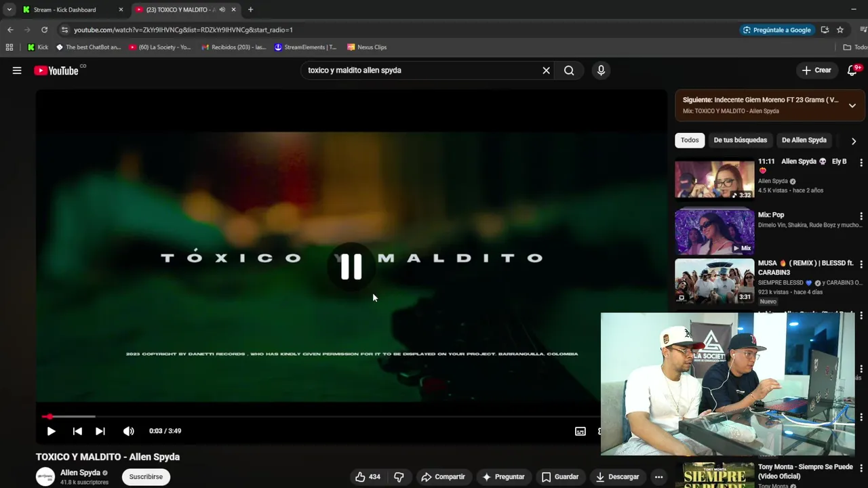Click Pregúntale a Google button
Screen dimensions: 868x488
coord(777,30)
